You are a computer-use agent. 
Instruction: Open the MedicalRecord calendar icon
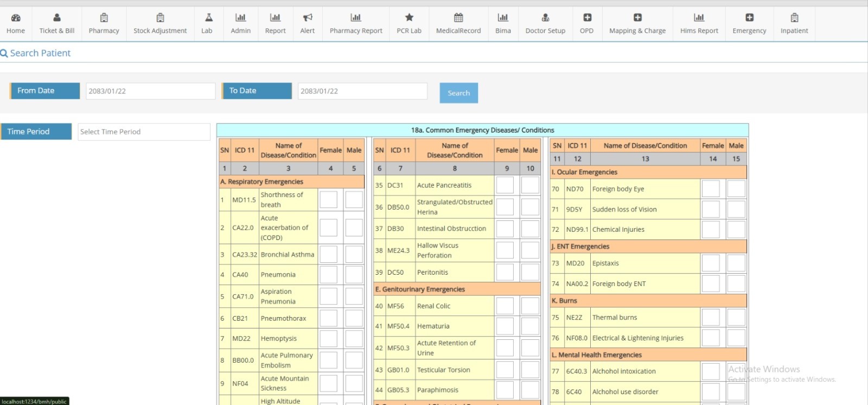pos(458,18)
